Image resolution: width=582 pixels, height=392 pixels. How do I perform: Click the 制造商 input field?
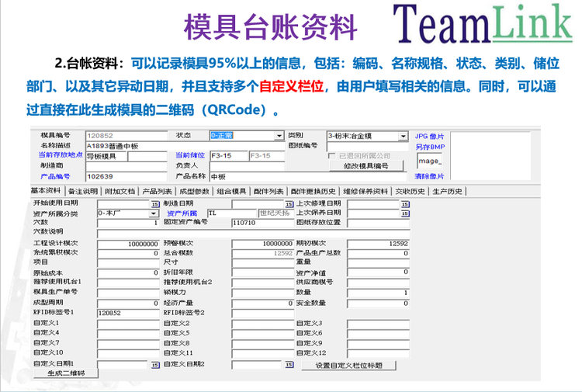pos(126,166)
